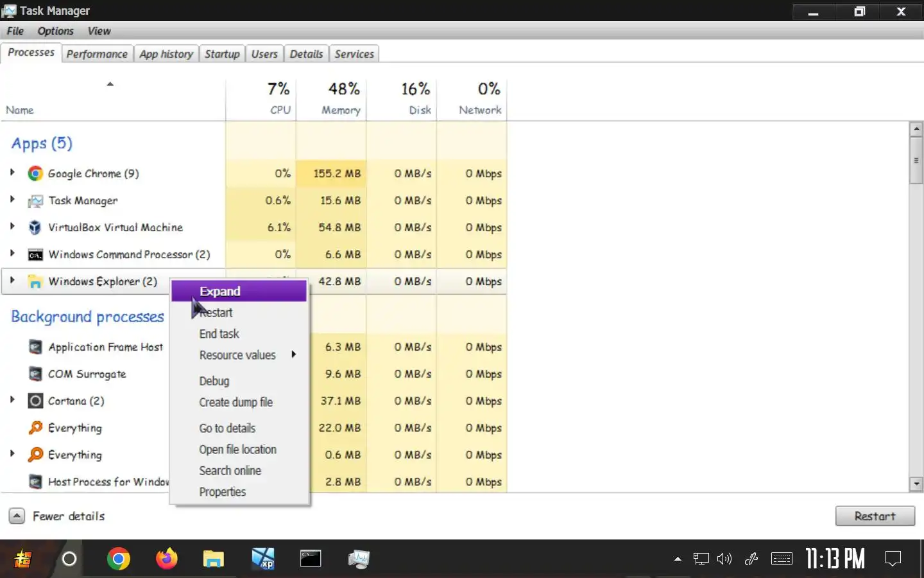Sort by the Disk column header
Screen dimensions: 924x578
click(x=402, y=99)
